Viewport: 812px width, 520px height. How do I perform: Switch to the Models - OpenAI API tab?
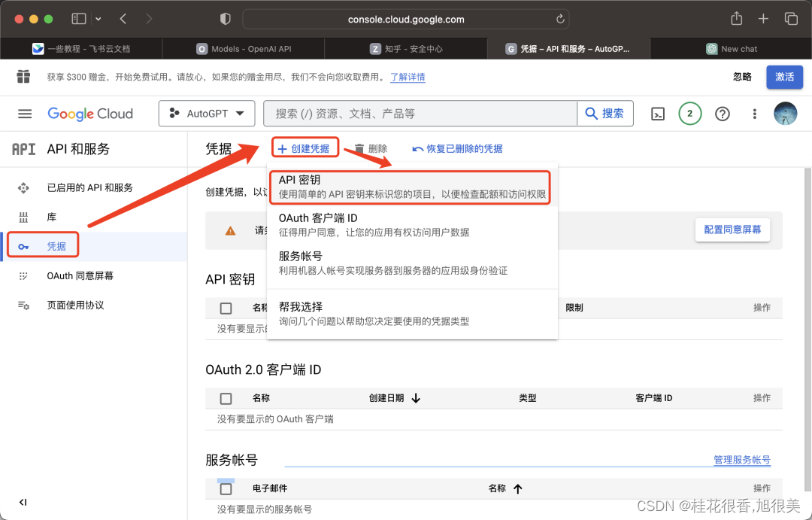[x=244, y=49]
